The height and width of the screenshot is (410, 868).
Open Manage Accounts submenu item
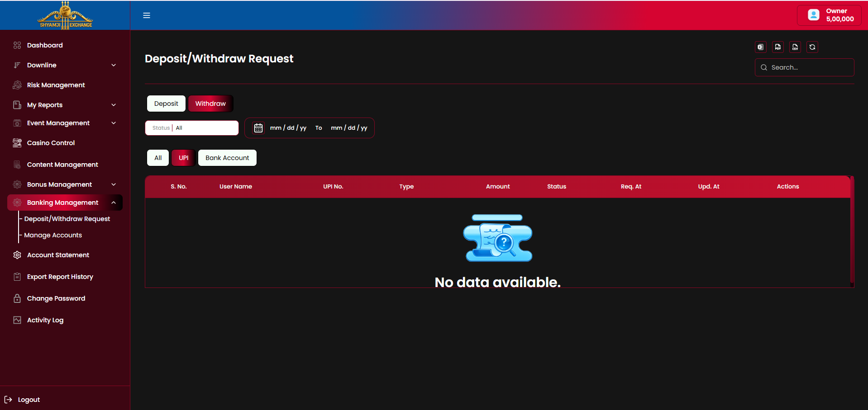click(x=53, y=235)
